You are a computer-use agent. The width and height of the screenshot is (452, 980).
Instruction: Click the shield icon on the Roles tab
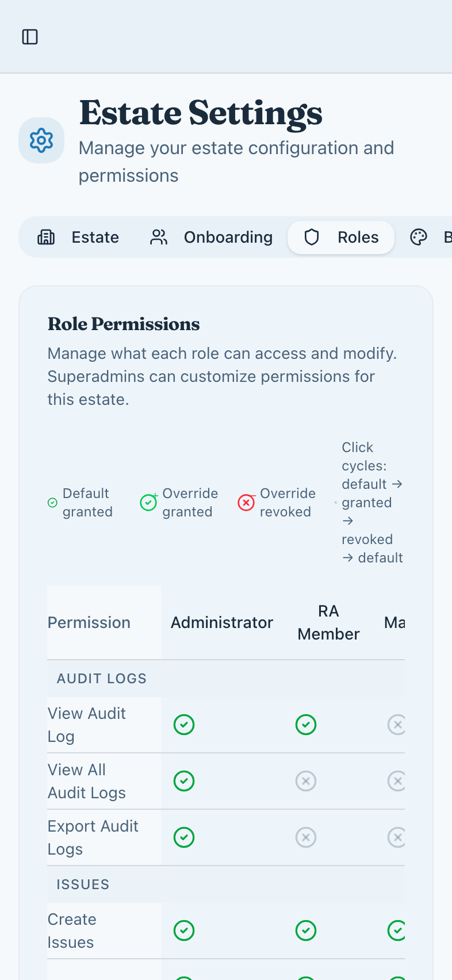tap(312, 236)
